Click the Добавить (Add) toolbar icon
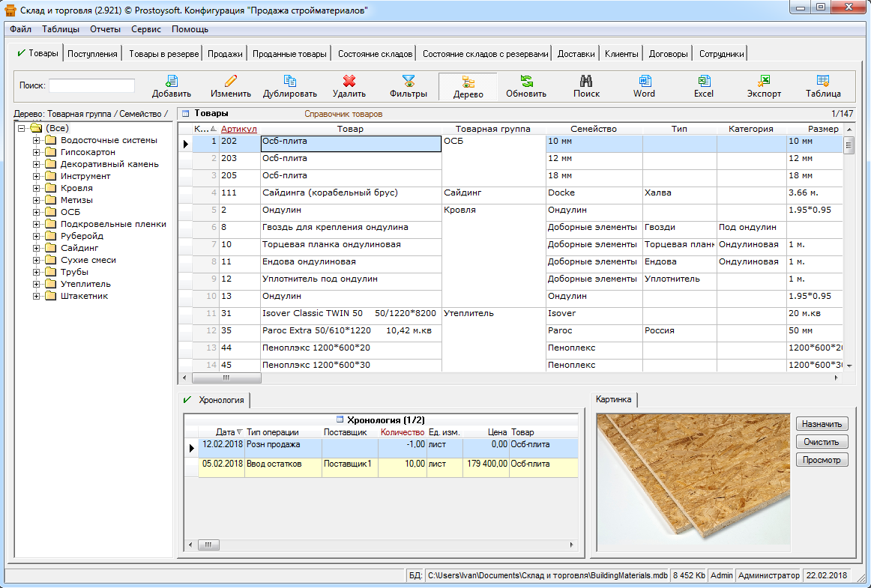This screenshot has width=871, height=588. point(172,86)
